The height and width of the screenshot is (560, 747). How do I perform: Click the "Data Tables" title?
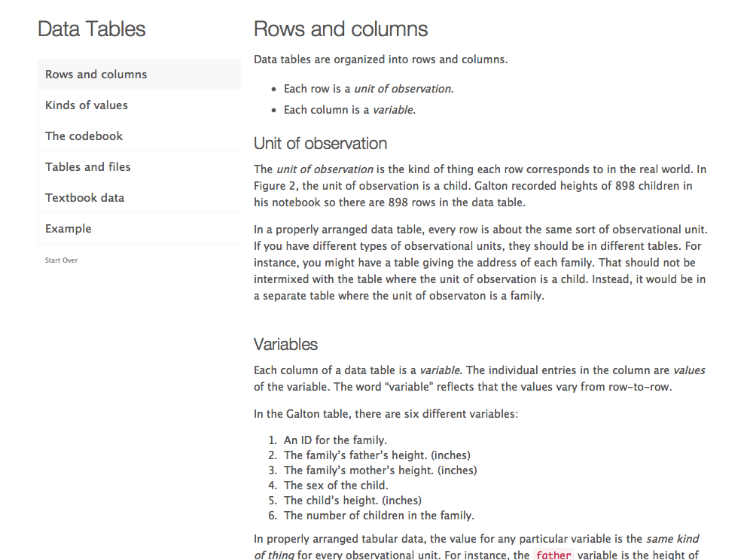click(x=92, y=29)
